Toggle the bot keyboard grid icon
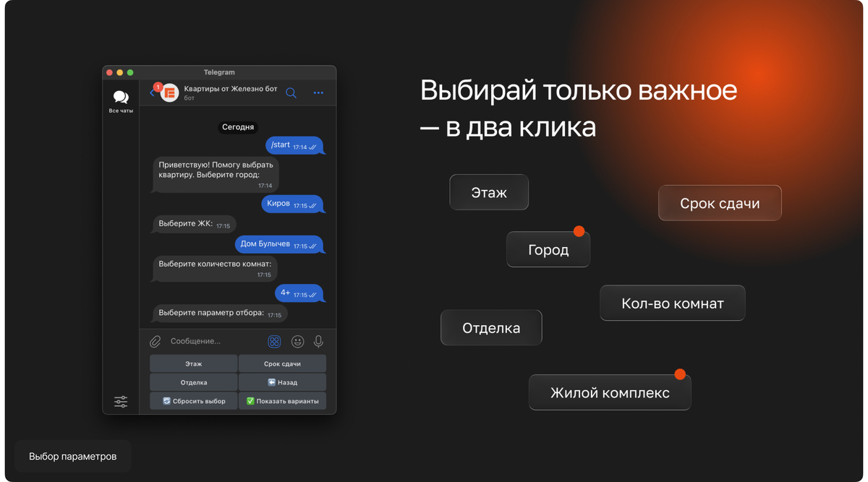 point(274,341)
